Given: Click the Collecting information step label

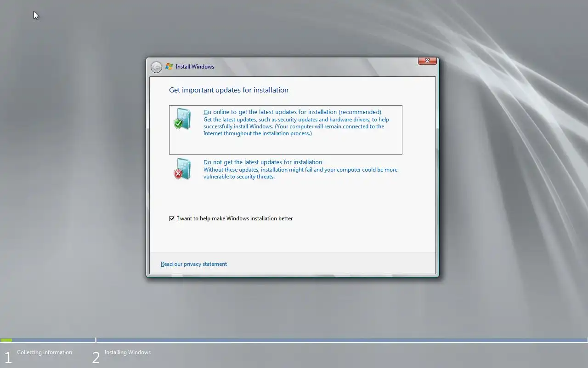Looking at the screenshot, I should pos(45,352).
